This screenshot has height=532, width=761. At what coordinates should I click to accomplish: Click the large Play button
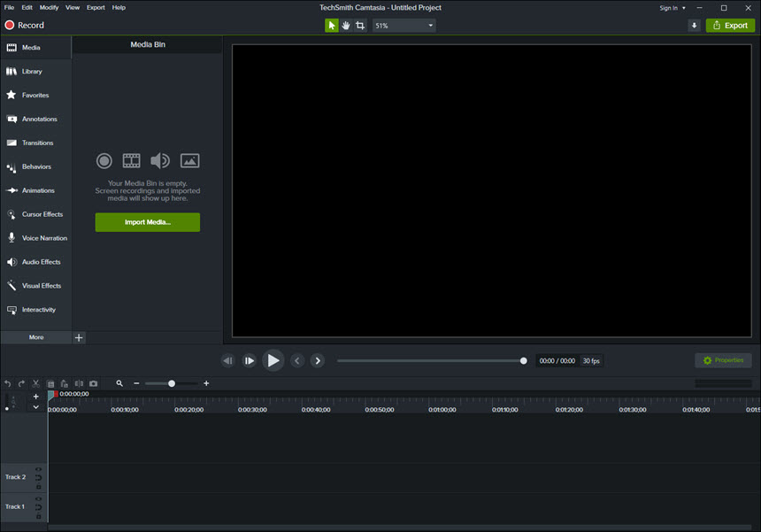273,360
